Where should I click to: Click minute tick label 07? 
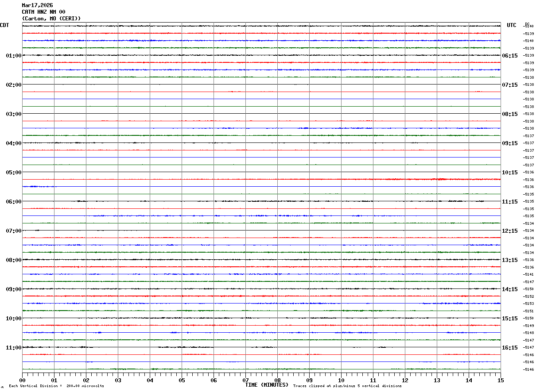[x=245, y=380]
